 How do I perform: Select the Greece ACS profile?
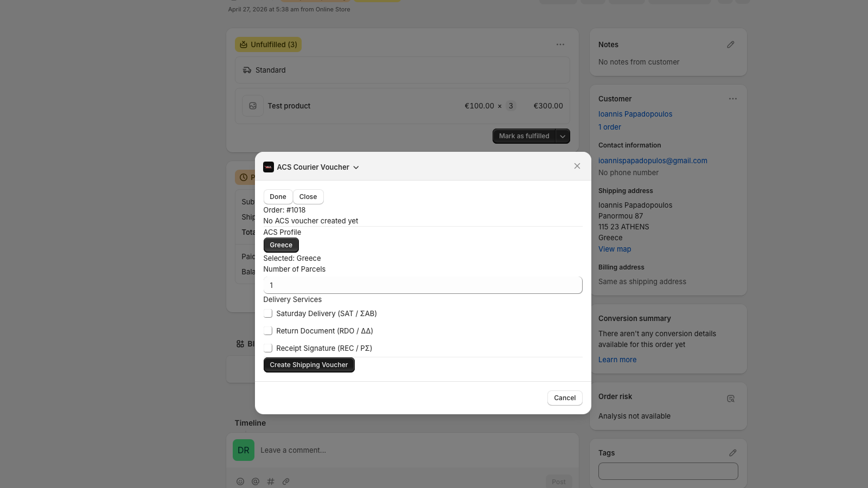281,245
